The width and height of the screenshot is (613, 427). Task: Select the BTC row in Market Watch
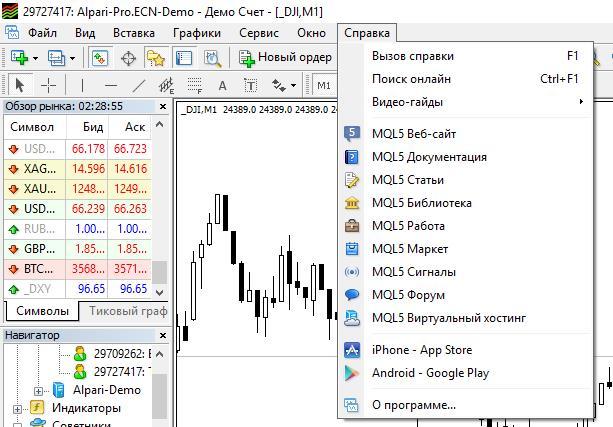(x=80, y=269)
